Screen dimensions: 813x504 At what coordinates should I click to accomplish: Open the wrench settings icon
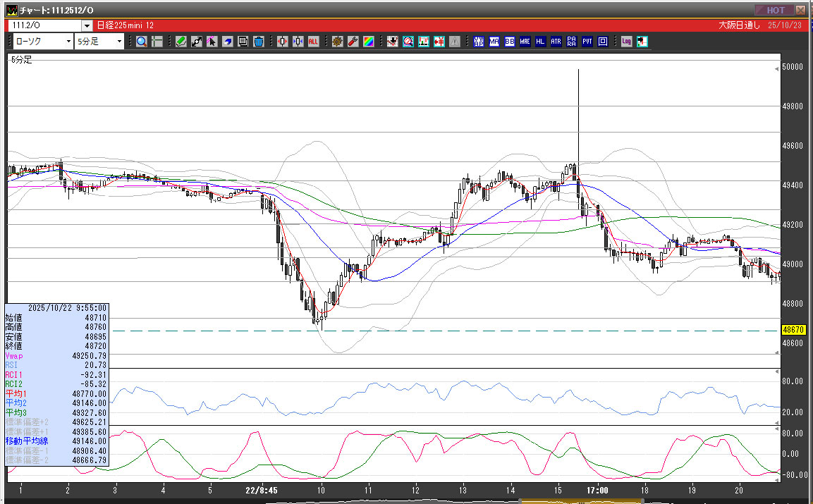pos(353,42)
